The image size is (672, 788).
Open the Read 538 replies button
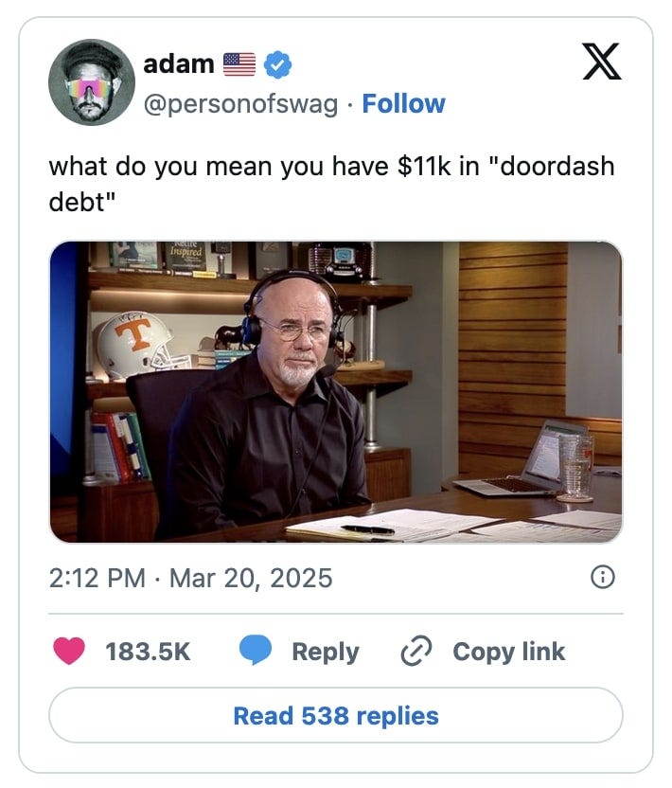coord(336,715)
